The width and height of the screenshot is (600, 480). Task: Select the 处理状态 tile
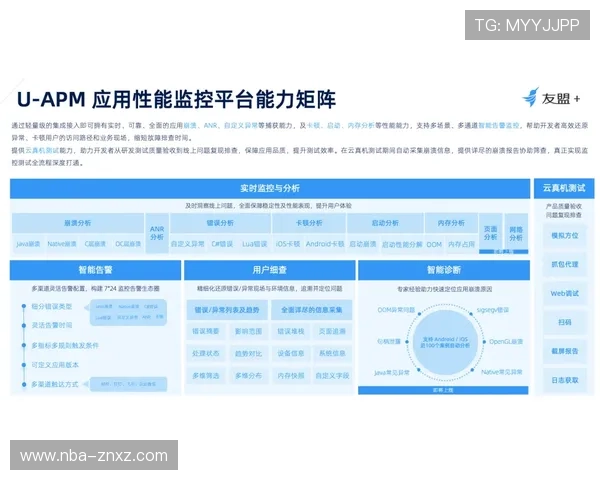point(205,353)
